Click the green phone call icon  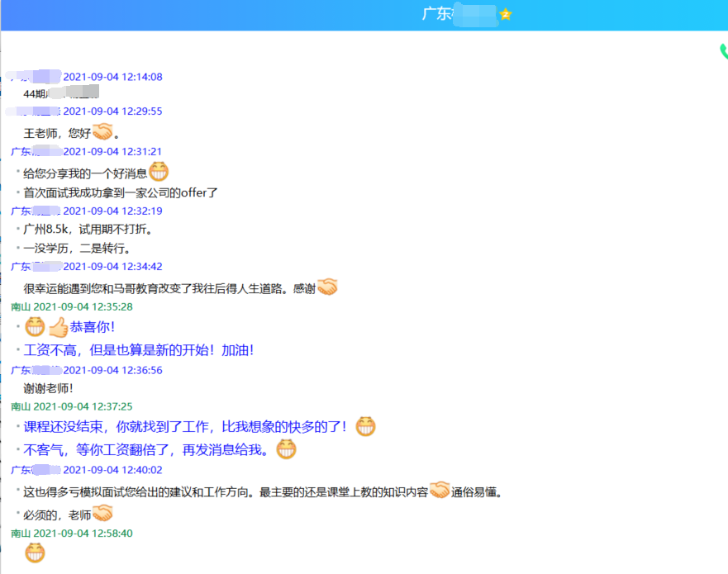point(723,52)
